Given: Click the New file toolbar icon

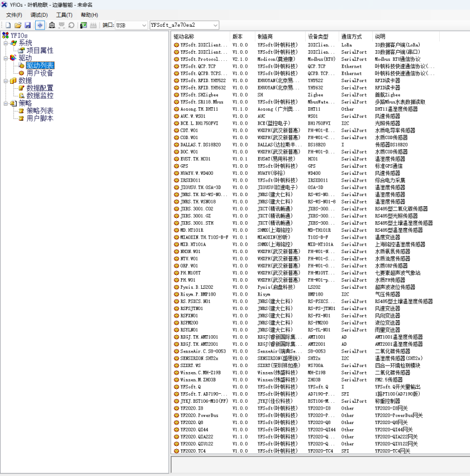Looking at the screenshot, I should (x=8, y=25).
